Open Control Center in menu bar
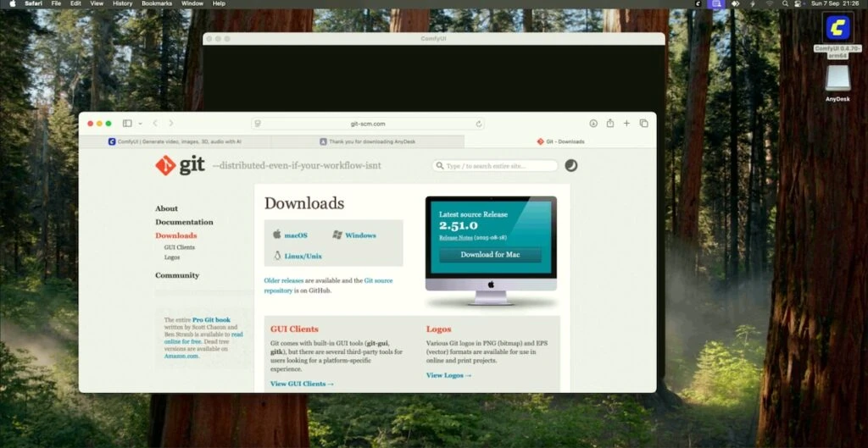Screen dimensions: 868x448 (798, 3)
